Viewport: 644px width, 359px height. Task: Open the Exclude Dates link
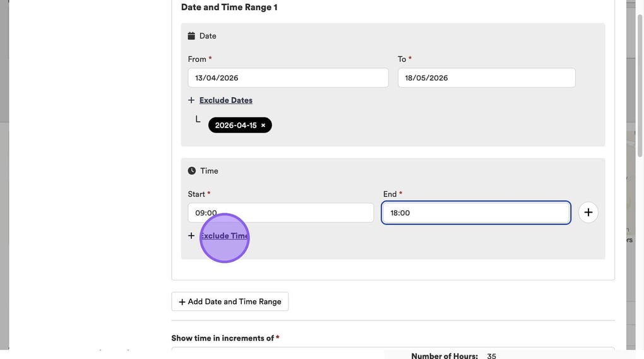click(x=225, y=100)
